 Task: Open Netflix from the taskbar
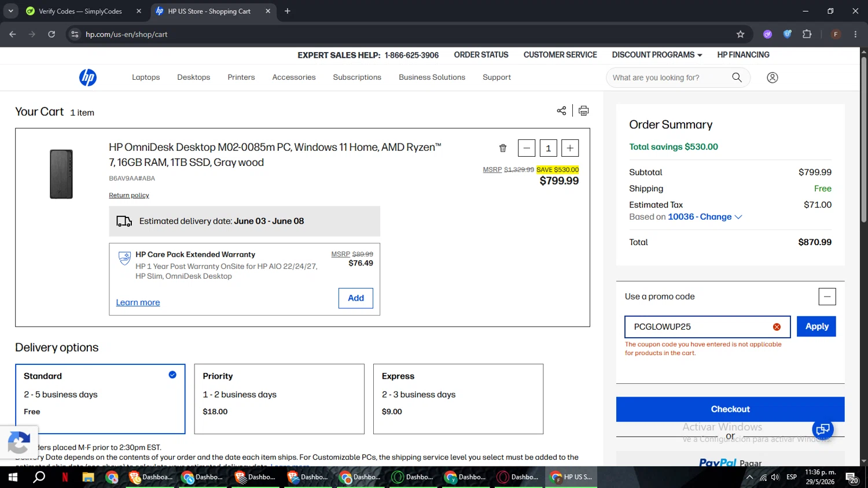click(x=65, y=477)
